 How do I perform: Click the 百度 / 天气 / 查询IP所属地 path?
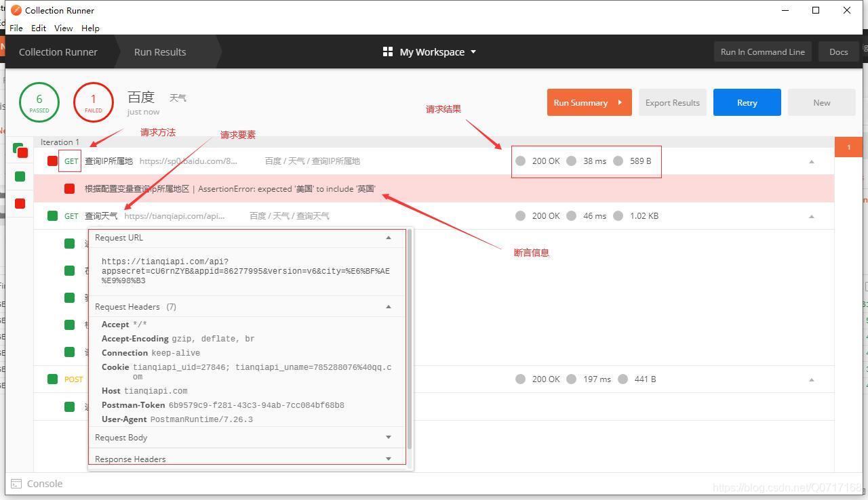click(313, 161)
